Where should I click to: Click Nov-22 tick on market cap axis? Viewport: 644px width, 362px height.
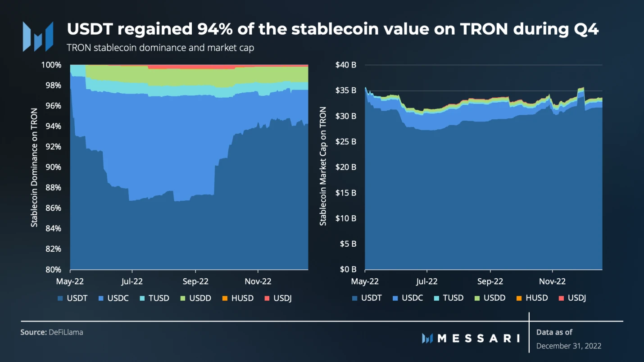[x=552, y=281]
